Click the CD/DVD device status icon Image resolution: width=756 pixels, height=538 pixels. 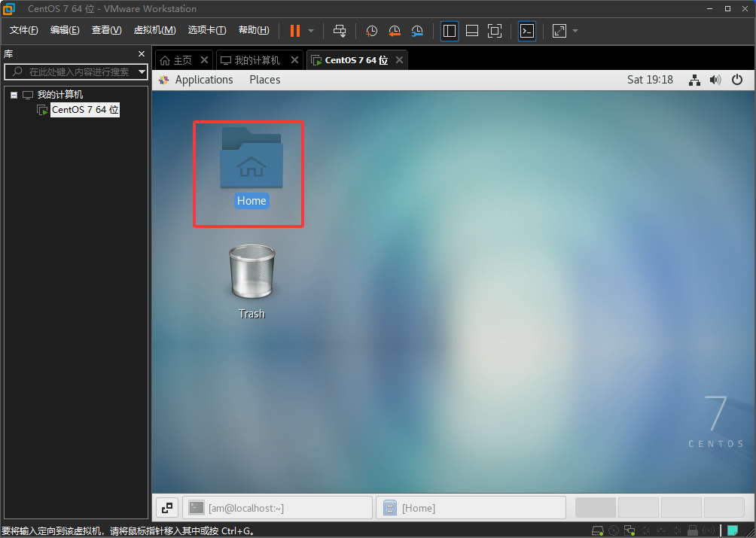[x=614, y=530]
